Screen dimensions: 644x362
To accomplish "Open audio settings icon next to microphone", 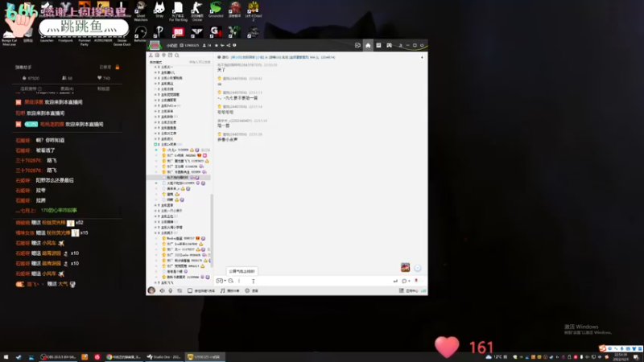I will tap(180, 290).
